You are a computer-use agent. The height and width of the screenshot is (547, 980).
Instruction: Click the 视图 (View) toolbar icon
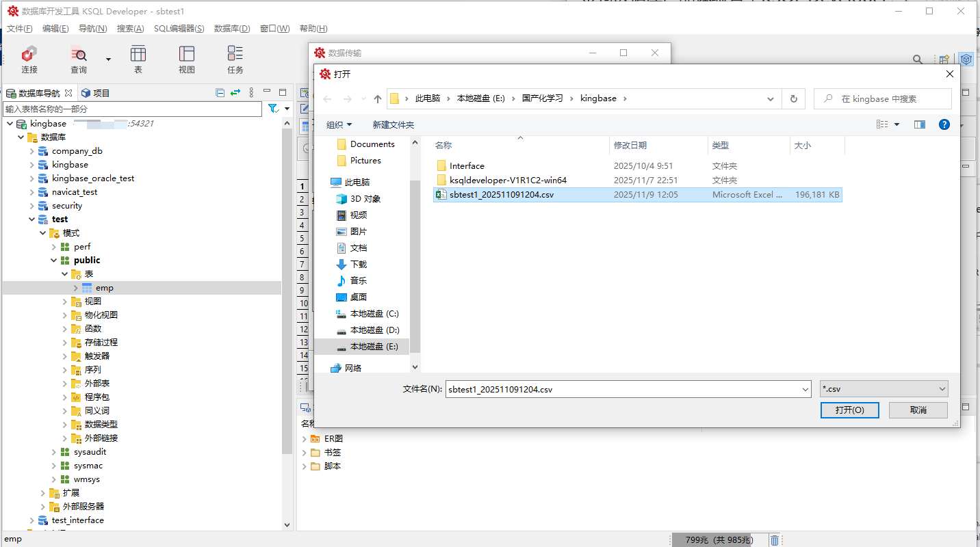(x=186, y=59)
